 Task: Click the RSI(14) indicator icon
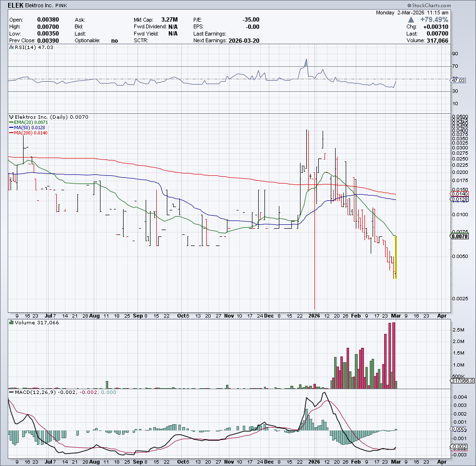(x=11, y=48)
